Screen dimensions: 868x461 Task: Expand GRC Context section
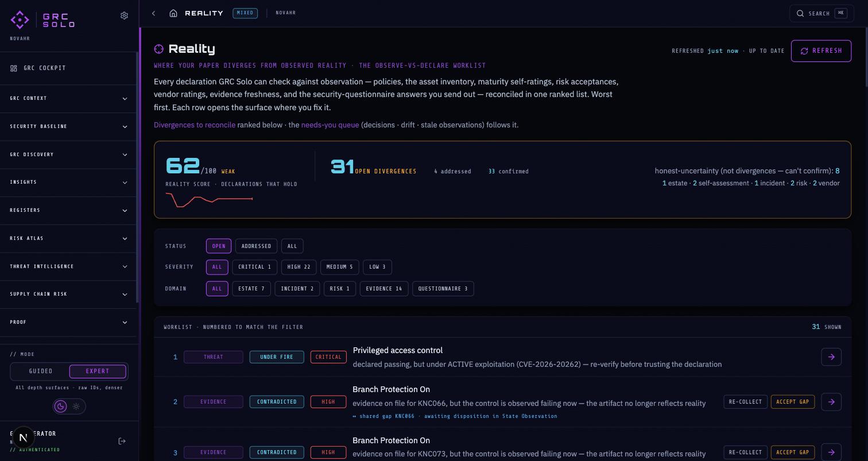pyautogui.click(x=68, y=99)
